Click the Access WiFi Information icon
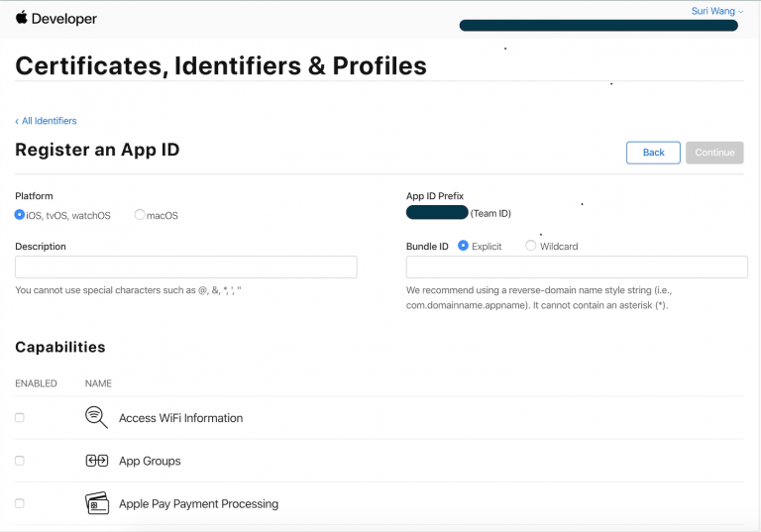The height and width of the screenshot is (532, 761). (x=96, y=418)
